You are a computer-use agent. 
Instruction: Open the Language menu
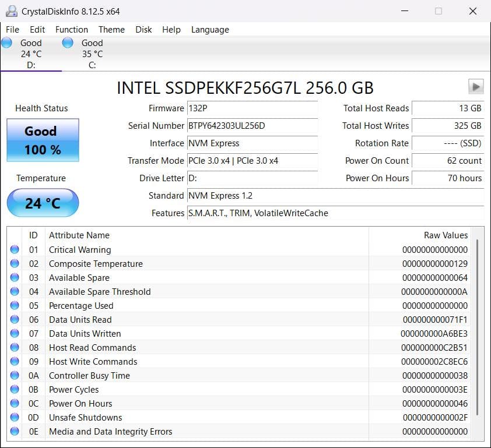[209, 29]
